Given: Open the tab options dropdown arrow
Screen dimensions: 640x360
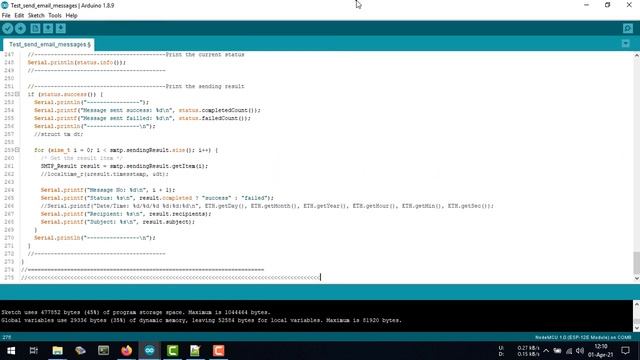Looking at the screenshot, I should coord(626,44).
